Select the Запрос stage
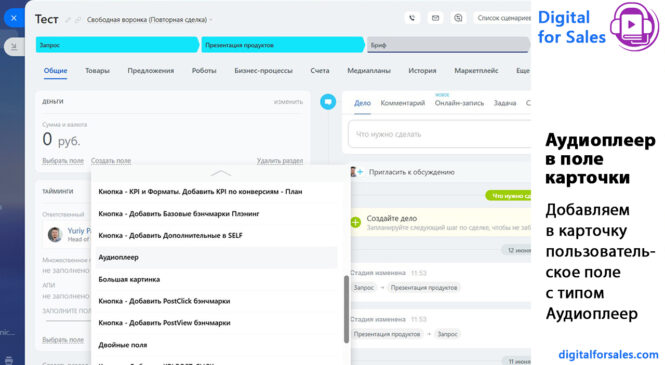Screen dimensions: 665x365 (x=117, y=45)
